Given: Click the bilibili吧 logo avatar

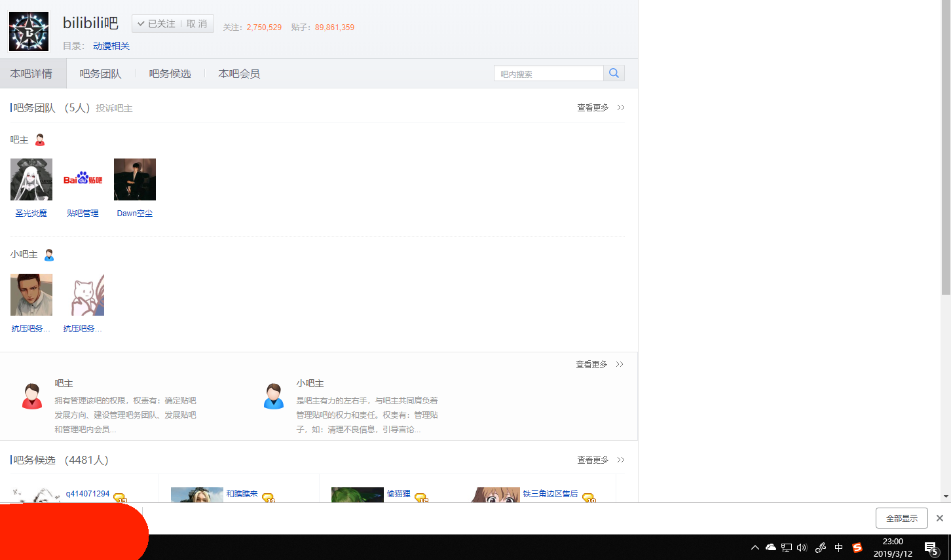Looking at the screenshot, I should [x=29, y=31].
